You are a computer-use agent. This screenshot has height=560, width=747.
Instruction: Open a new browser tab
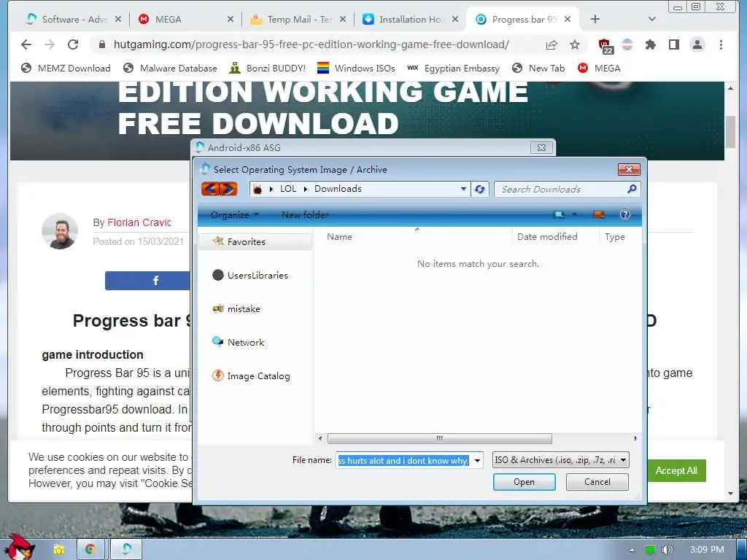click(x=595, y=19)
